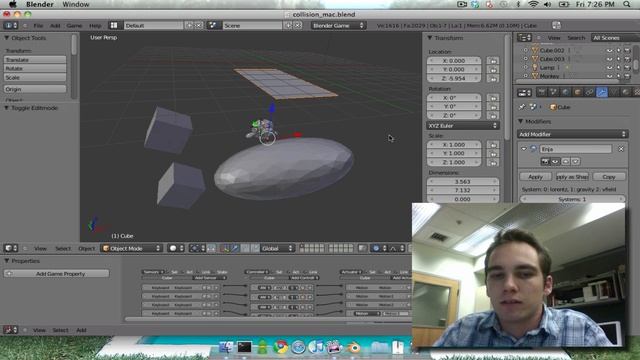Toggle Enja modifier render camera button
Viewport: 640px width, 360px height.
545,162
